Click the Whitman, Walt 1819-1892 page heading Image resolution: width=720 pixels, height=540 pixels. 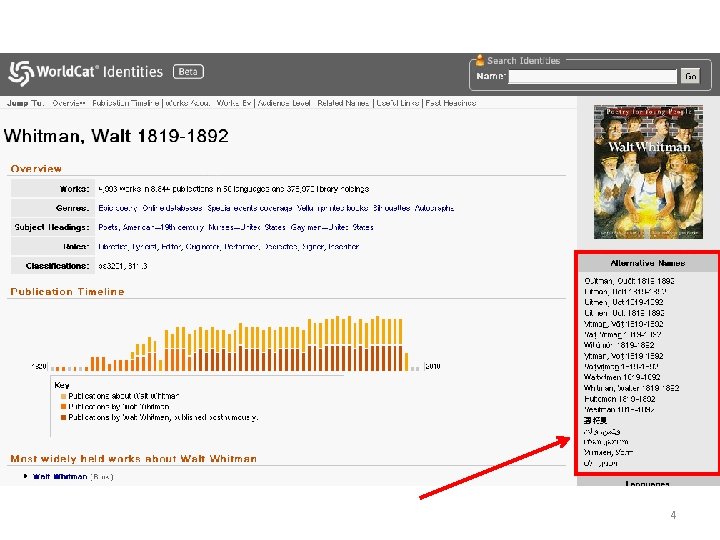click(116, 136)
